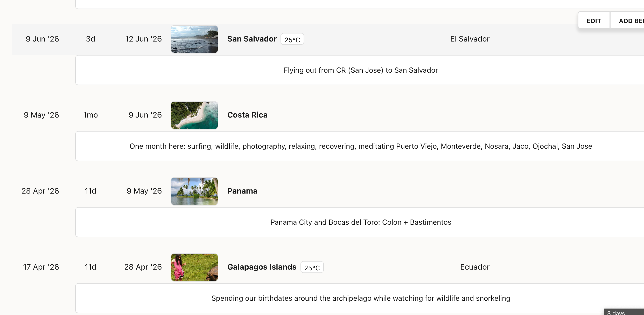Image resolution: width=644 pixels, height=315 pixels.
Task: Open the San Salvador beach thumbnail
Action: [194, 39]
